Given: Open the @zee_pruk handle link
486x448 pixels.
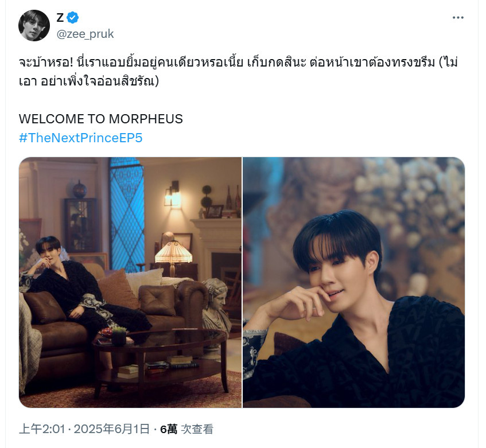Looking at the screenshot, I should [85, 34].
